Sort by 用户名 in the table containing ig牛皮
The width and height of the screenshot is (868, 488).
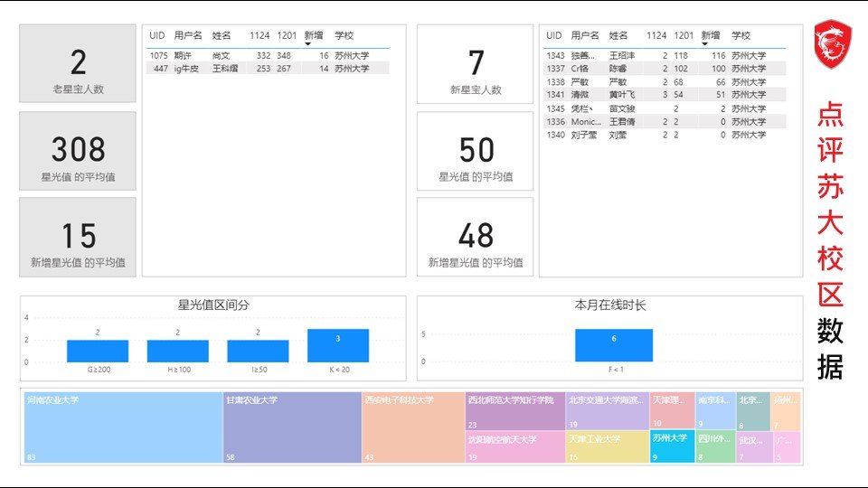[x=188, y=35]
